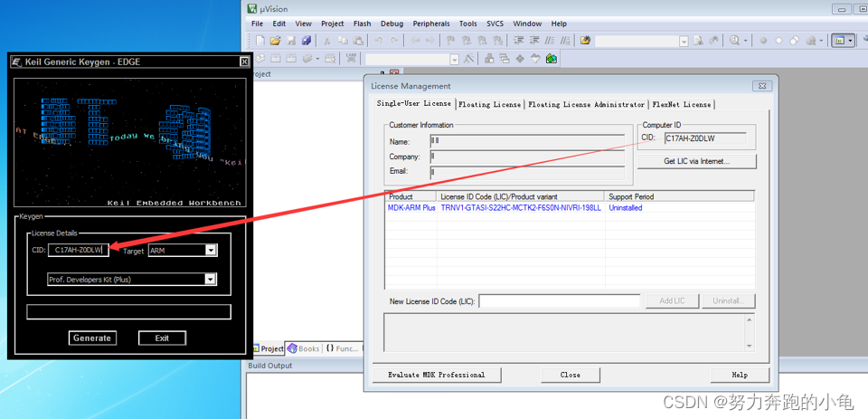
Task: Click the Help button in License Management
Action: coord(740,375)
